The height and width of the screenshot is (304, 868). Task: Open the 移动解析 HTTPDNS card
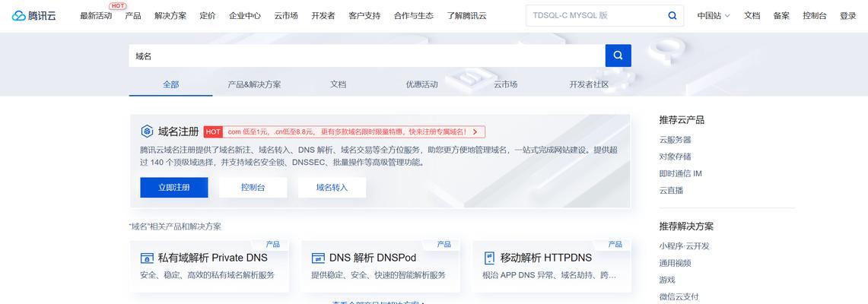pyautogui.click(x=552, y=266)
